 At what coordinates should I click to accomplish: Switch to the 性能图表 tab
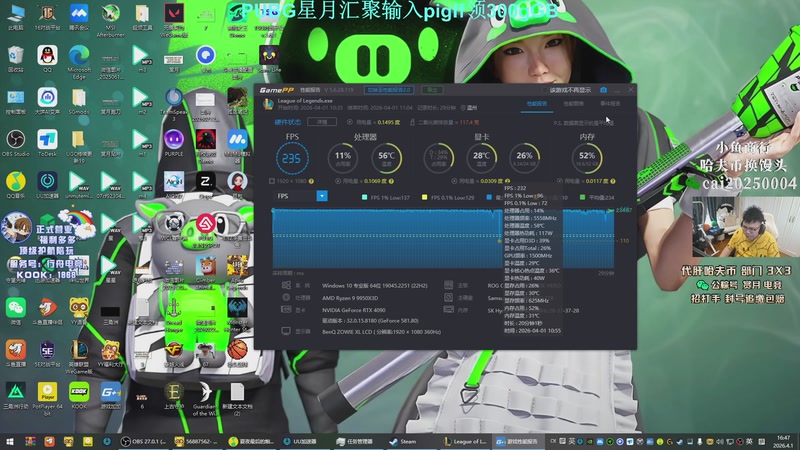pos(573,104)
